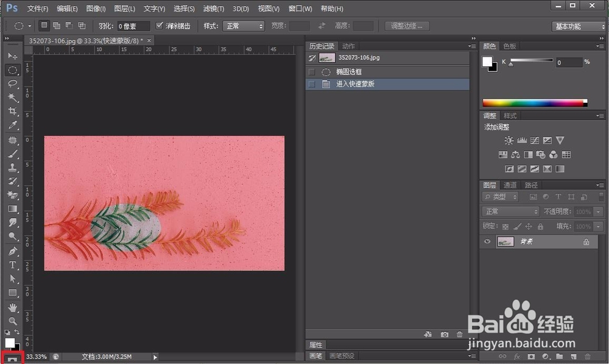The height and width of the screenshot is (364, 609).
Task: Select the Zoom tool
Action: point(12,321)
